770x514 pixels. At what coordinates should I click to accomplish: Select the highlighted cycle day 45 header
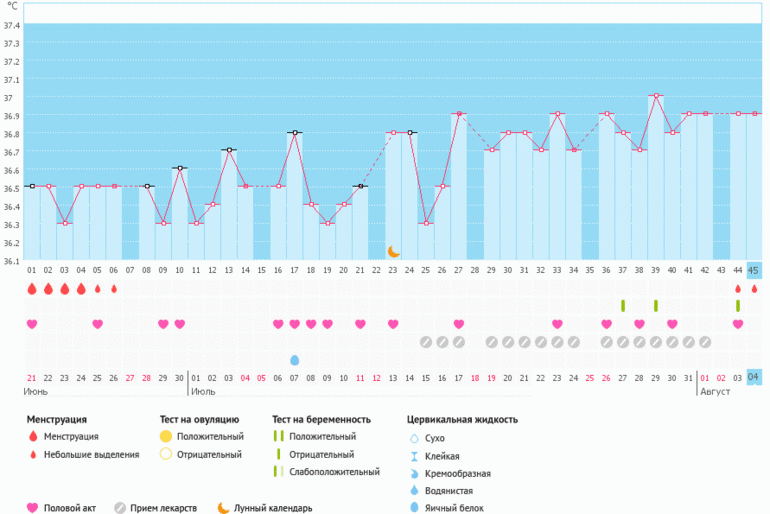754,270
